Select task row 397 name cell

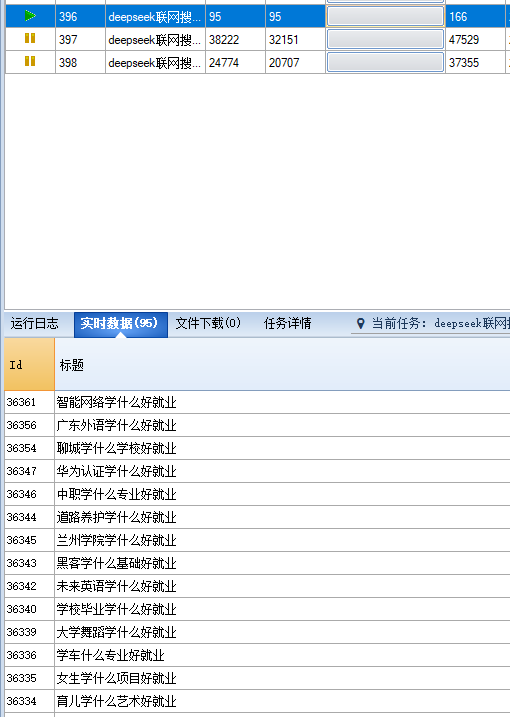(155, 39)
